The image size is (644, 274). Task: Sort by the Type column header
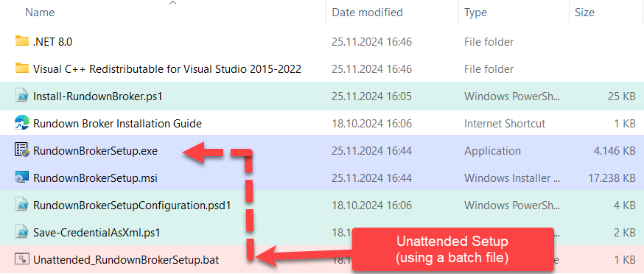click(x=475, y=13)
